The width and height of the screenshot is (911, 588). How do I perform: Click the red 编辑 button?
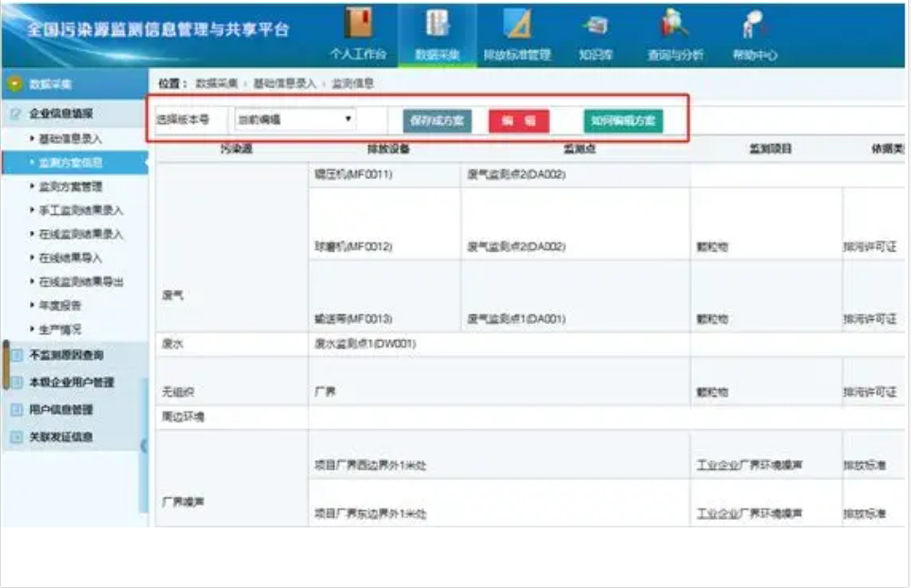[x=519, y=120]
